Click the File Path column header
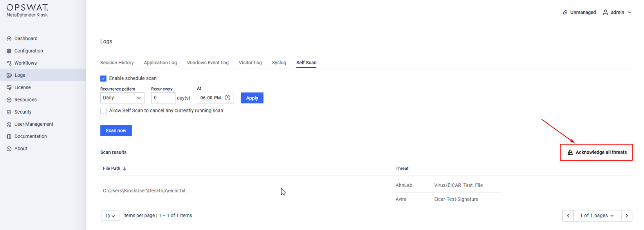The width and height of the screenshot is (644, 230). (112, 168)
